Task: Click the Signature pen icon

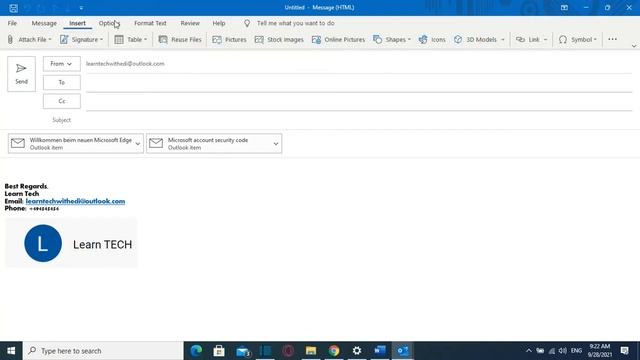Action: tap(64, 40)
